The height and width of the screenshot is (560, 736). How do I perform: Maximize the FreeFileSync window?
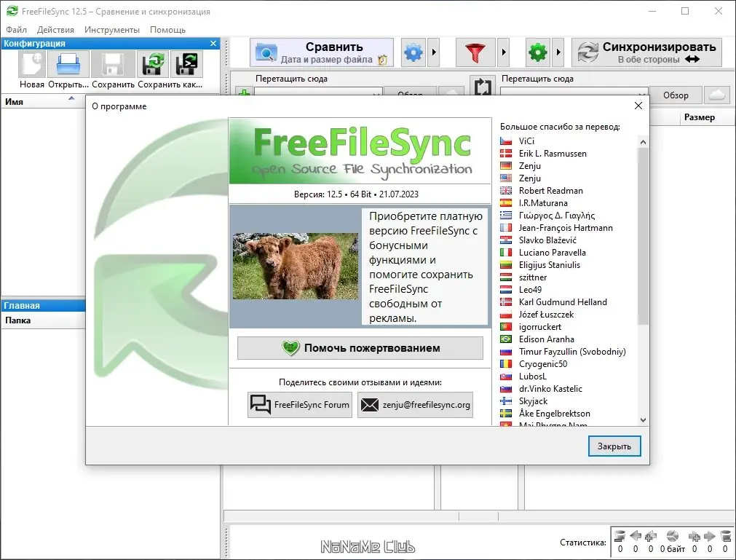(x=685, y=11)
